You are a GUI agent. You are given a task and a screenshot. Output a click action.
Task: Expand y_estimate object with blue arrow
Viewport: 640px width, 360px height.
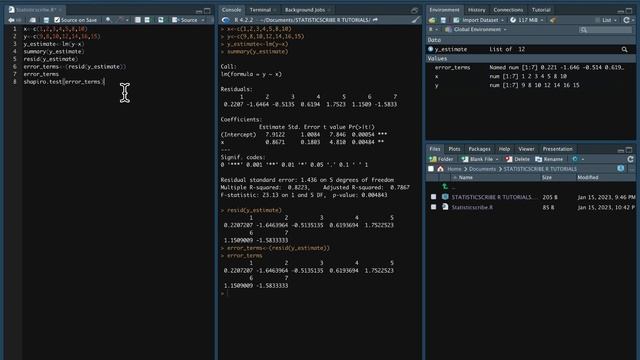[430, 49]
